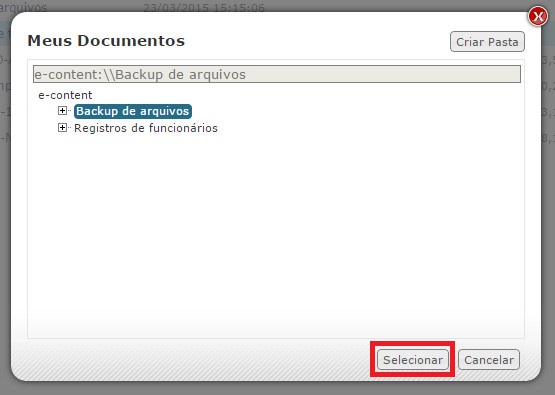This screenshot has height=395, width=555.
Task: Select the Backup de arquivos folder
Action: pyautogui.click(x=133, y=111)
